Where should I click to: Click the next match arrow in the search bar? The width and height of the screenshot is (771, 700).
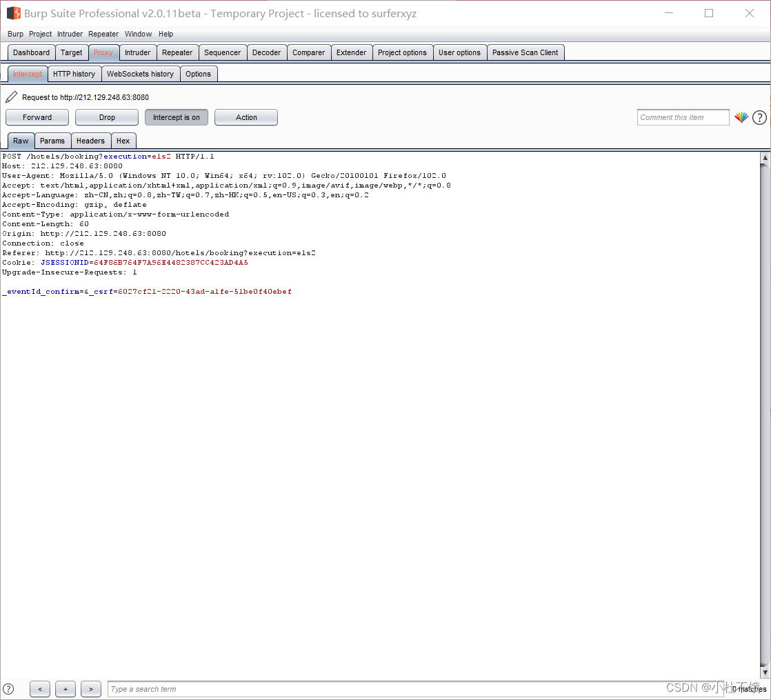(x=90, y=688)
